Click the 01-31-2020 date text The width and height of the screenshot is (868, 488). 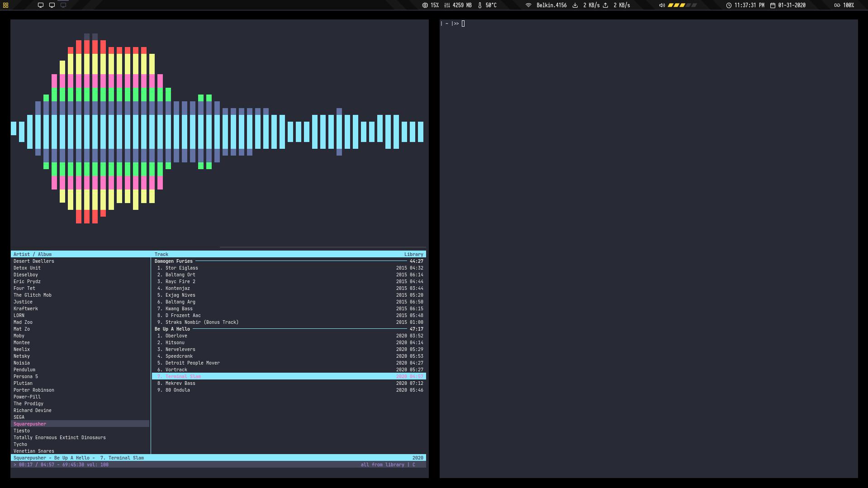792,5
